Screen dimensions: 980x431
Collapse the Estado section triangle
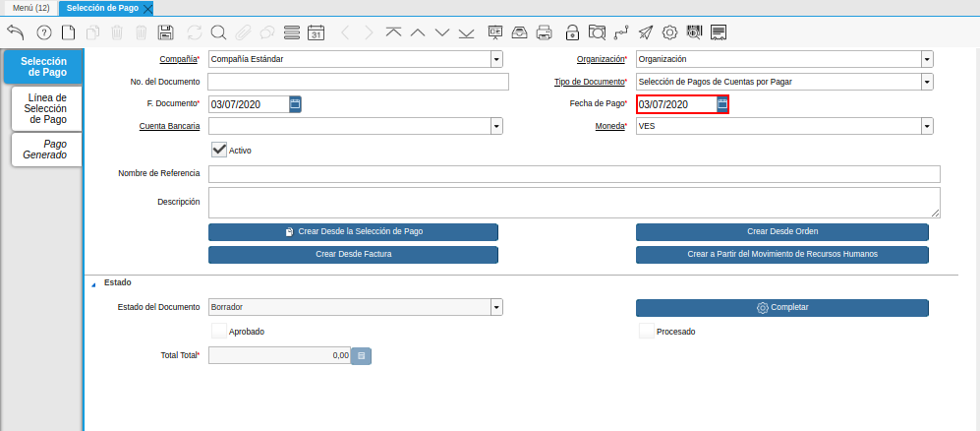[x=93, y=284]
